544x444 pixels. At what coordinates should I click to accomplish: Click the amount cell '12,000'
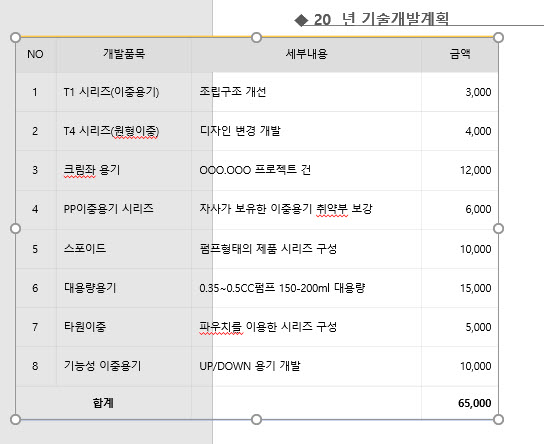460,170
